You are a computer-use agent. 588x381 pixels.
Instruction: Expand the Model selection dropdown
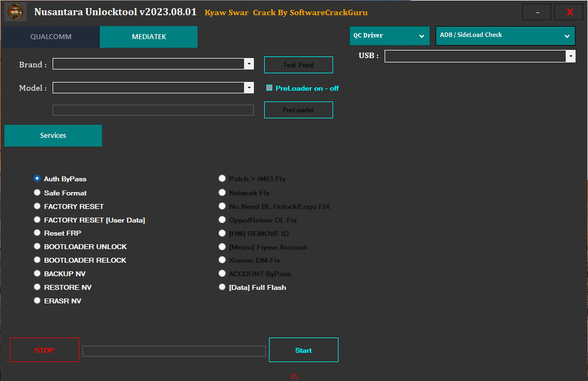(249, 87)
